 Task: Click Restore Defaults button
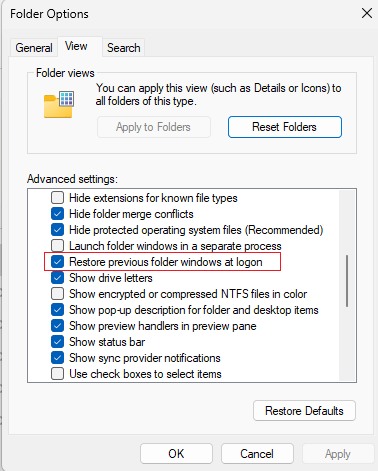tap(304, 411)
